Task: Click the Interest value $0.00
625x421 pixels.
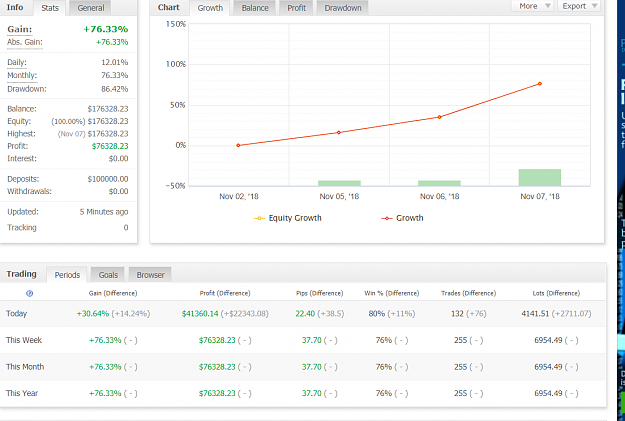Action: coord(118,159)
